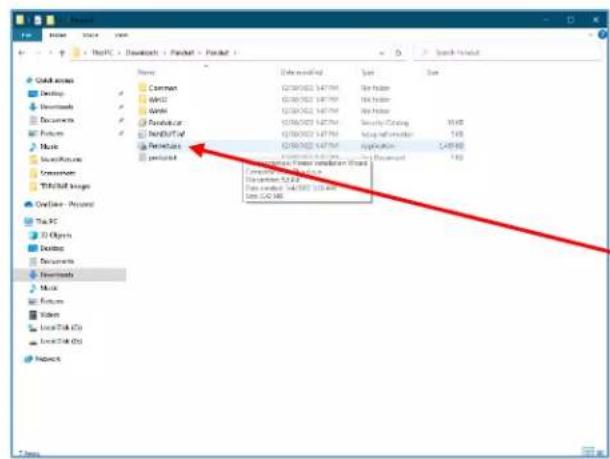
Task: Open the Common folder
Action: coord(158,88)
